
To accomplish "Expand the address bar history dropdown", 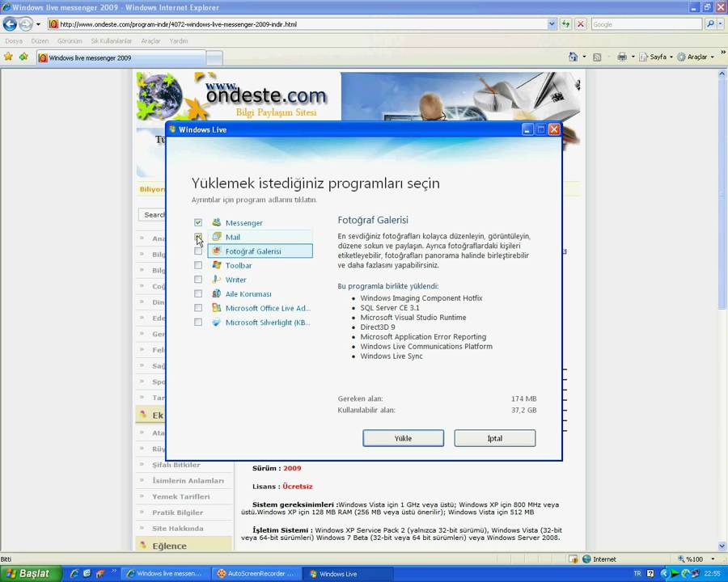I will 552,24.
